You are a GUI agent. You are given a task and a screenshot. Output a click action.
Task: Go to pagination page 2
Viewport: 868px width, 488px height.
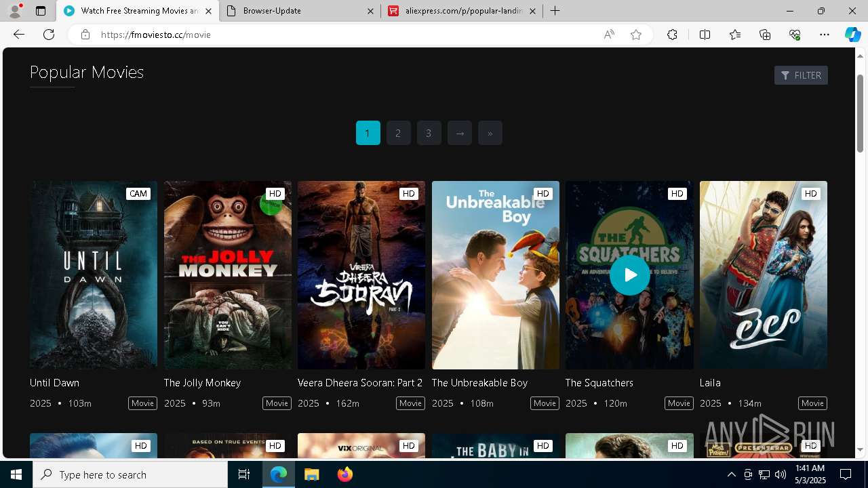398,133
